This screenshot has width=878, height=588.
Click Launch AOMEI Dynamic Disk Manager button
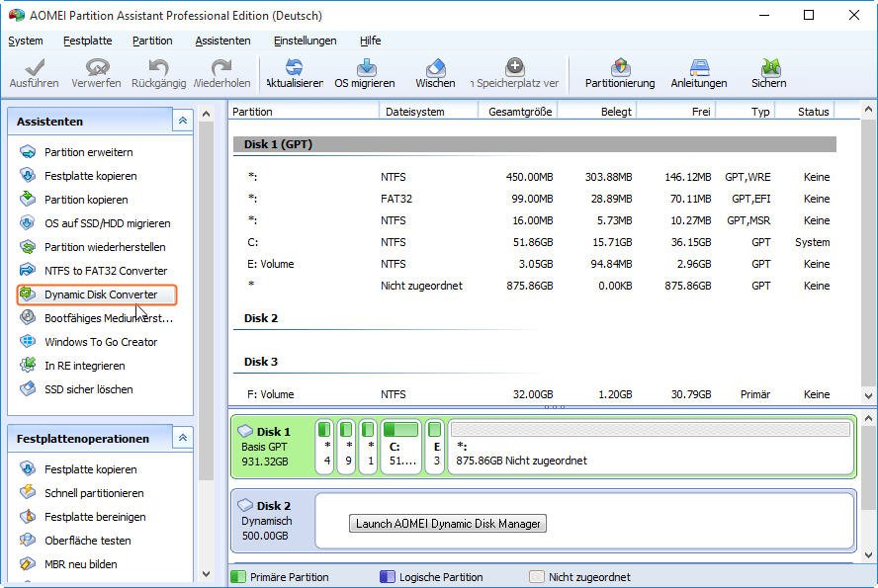click(448, 524)
